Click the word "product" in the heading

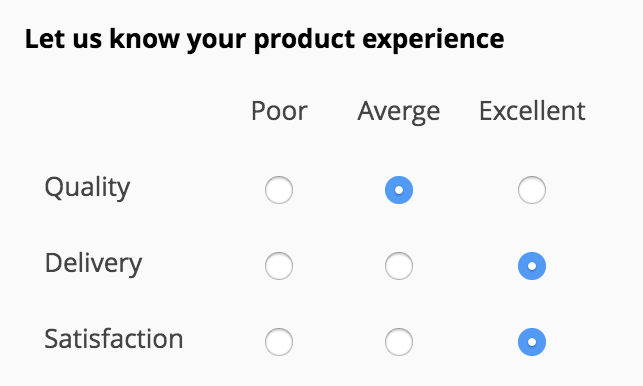coord(304,41)
